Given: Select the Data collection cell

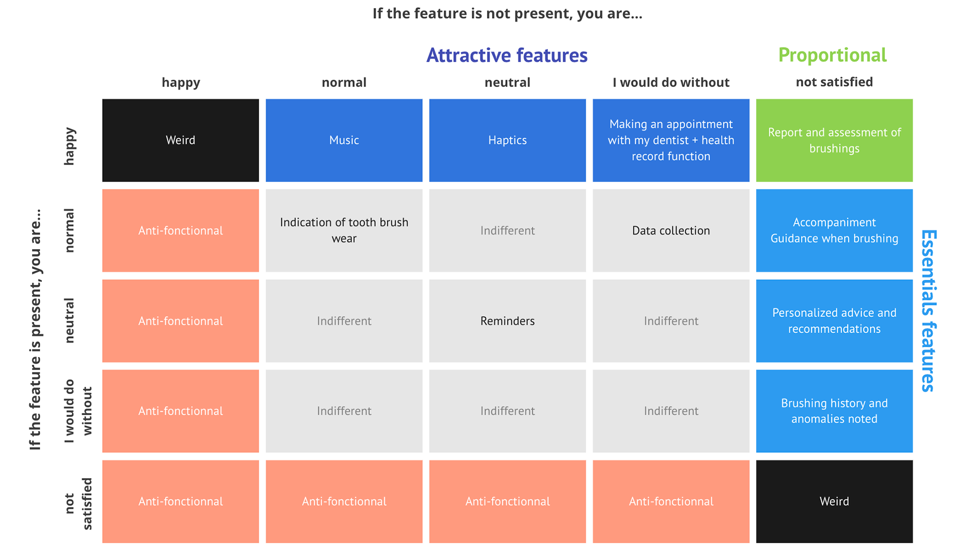Looking at the screenshot, I should tap(671, 230).
